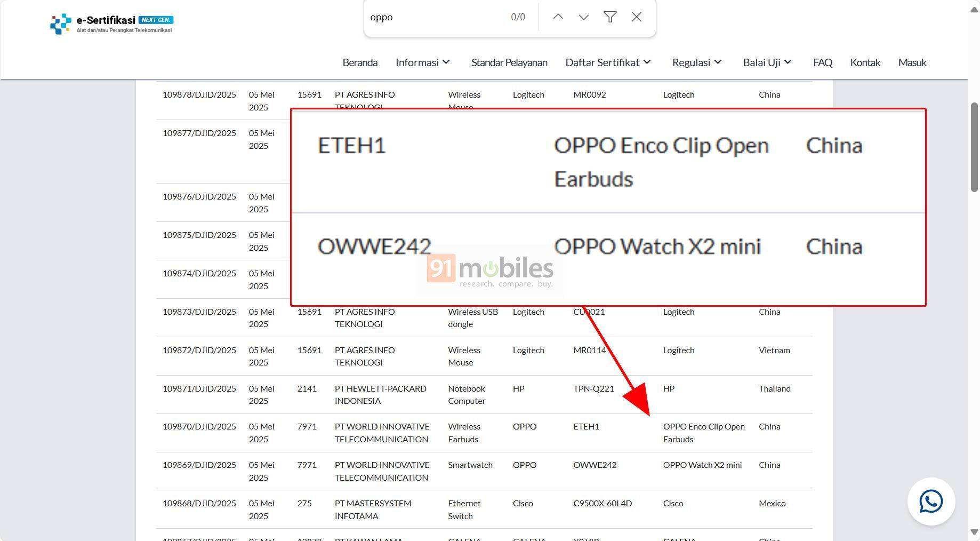Click OPPO Watch X2 mini cell
The height and width of the screenshot is (541, 980).
[x=702, y=465]
